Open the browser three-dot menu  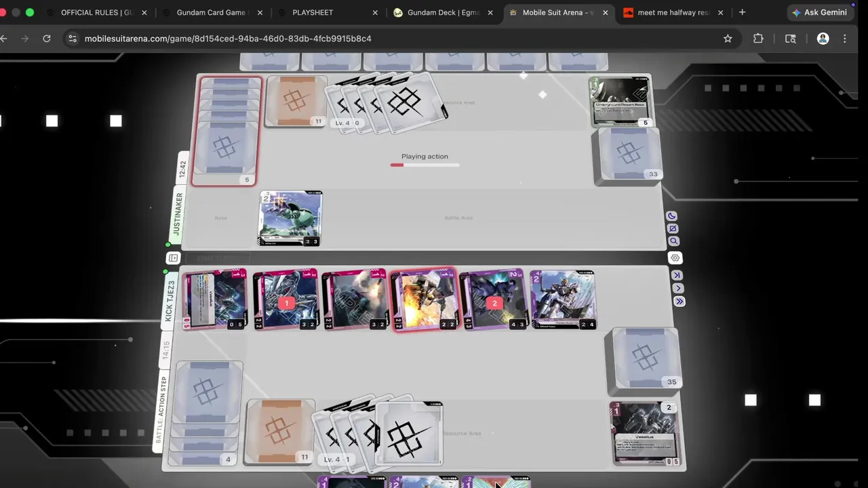845,39
